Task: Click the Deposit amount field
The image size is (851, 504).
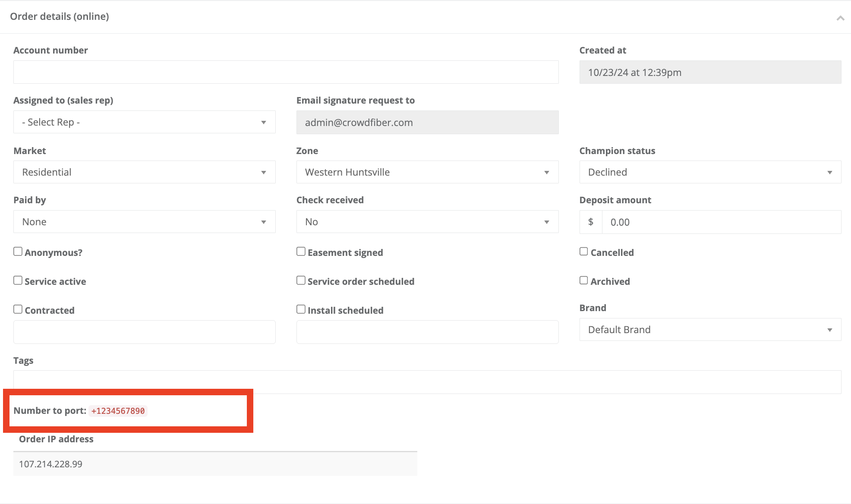Action: (721, 222)
